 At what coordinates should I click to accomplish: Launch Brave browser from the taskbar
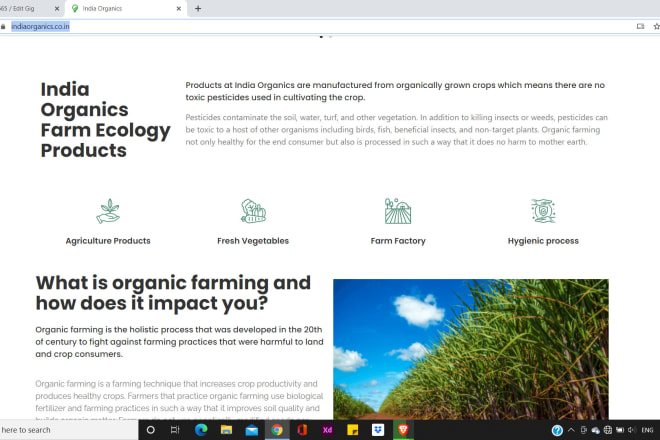(x=403, y=429)
